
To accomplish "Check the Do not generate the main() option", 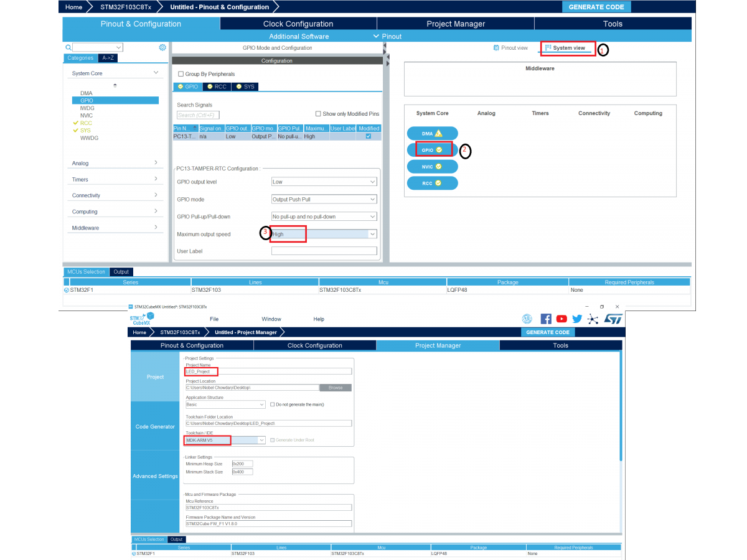I will 273,404.
